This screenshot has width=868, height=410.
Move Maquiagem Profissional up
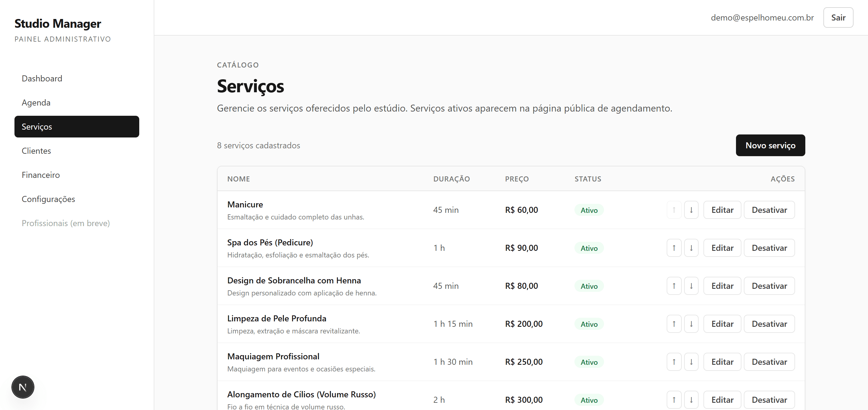pos(674,362)
